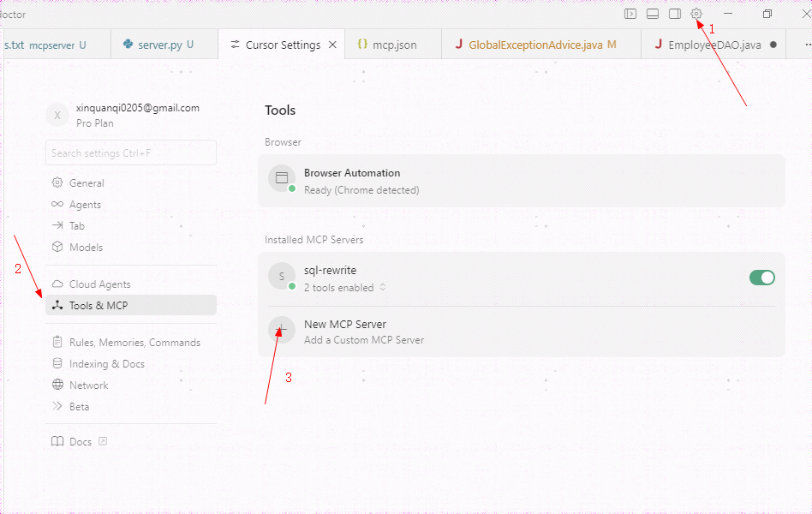
Task: Click the Models cube icon
Action: point(57,247)
